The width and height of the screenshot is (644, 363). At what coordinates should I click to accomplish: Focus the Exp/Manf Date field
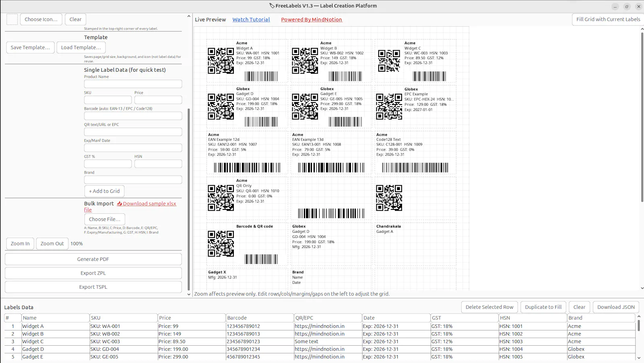point(133,148)
